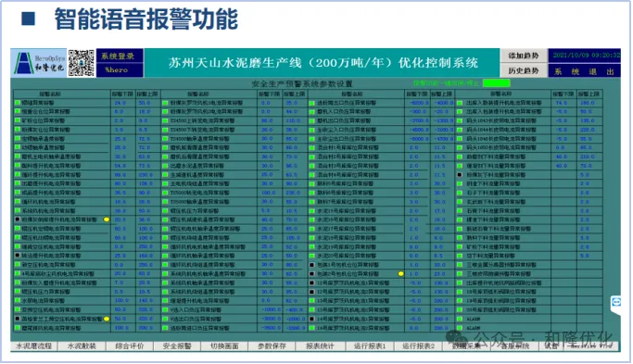Toggle the 主收尘入口负压异常报警 checkbox
Viewport: 633px width, 364px height.
click(x=311, y=130)
